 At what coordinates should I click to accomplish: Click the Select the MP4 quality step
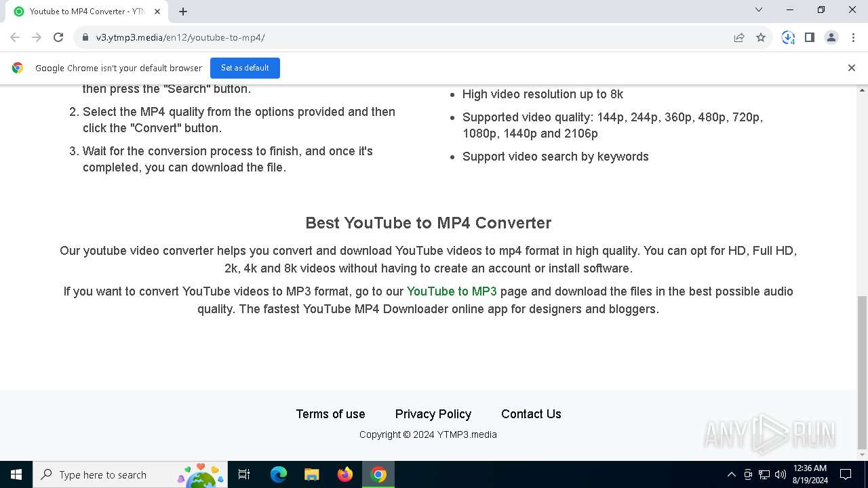point(239,120)
